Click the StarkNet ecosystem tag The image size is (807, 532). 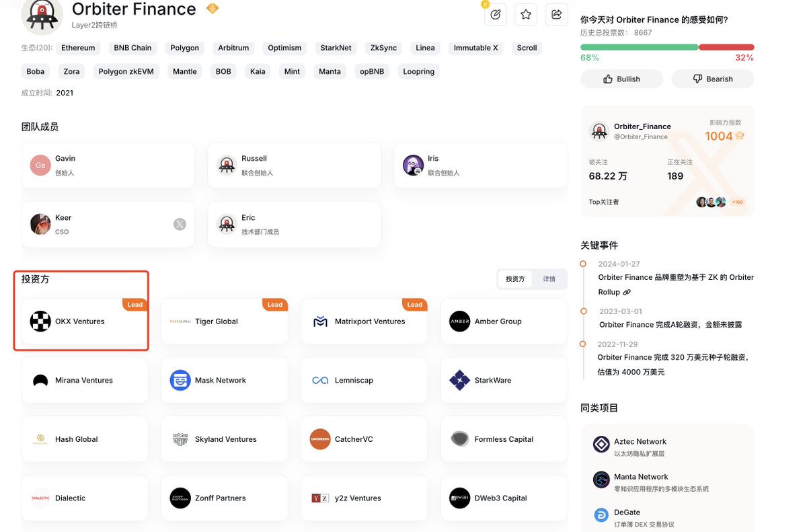(336, 48)
